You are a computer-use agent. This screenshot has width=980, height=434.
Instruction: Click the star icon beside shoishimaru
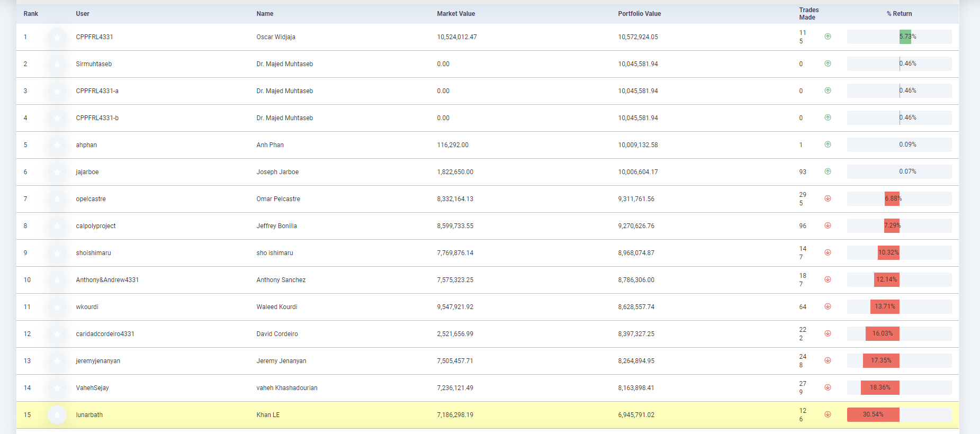[57, 253]
